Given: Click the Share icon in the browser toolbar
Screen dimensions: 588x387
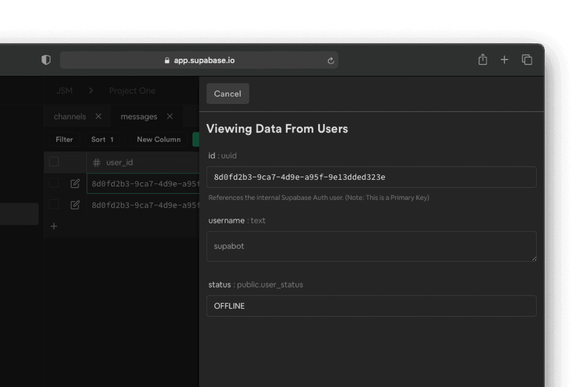Looking at the screenshot, I should tap(482, 59).
